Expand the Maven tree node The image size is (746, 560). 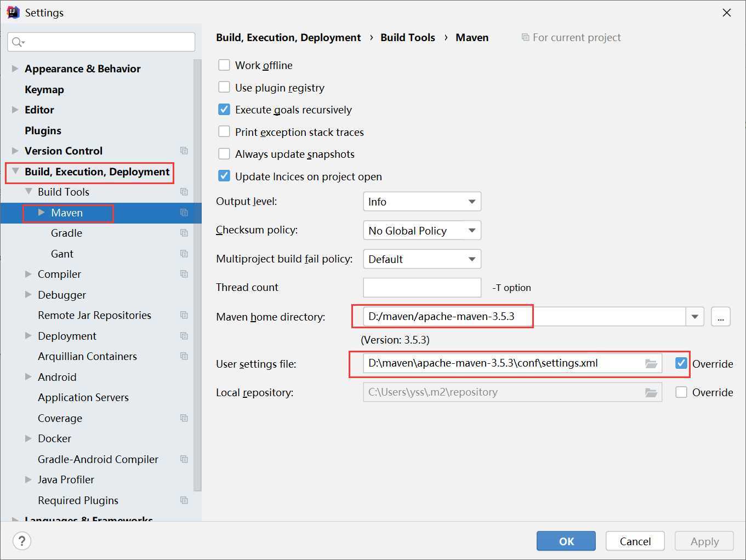pos(42,213)
